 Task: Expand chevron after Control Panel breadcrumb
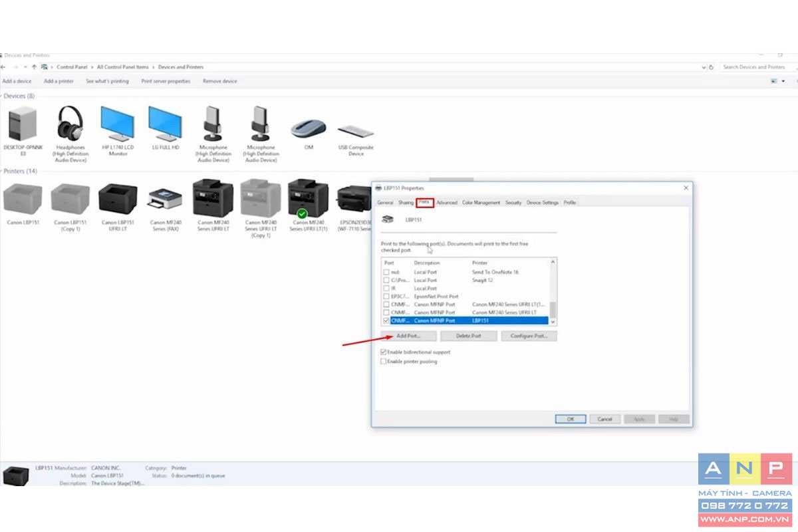[x=92, y=67]
